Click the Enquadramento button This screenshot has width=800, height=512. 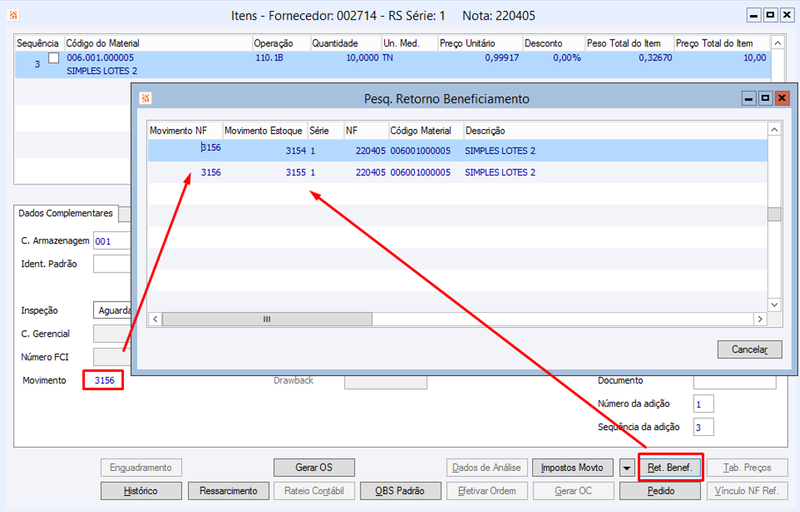[x=141, y=468]
